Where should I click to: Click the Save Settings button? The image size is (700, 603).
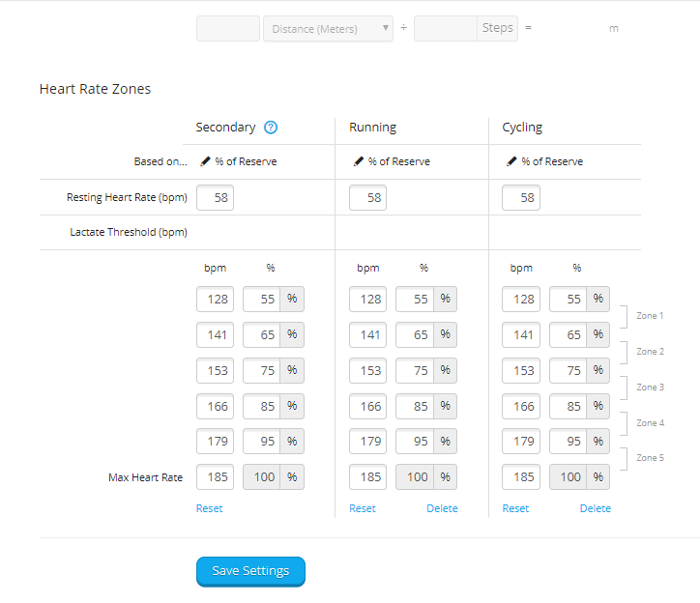[x=250, y=571]
